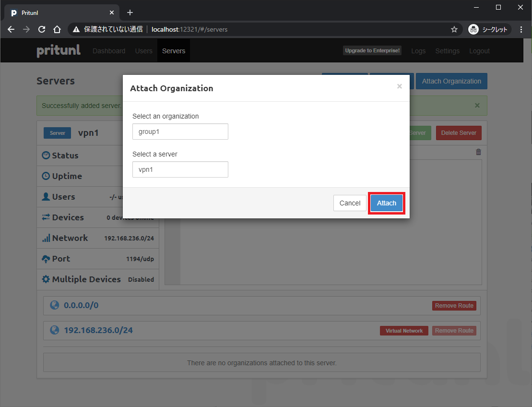
Task: Cancel the Attach Organization dialog
Action: (350, 203)
